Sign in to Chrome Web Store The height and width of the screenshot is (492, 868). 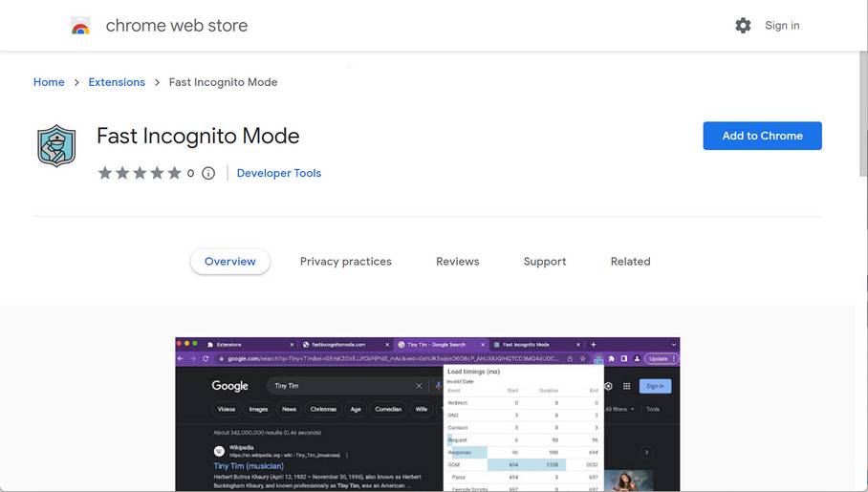782,26
